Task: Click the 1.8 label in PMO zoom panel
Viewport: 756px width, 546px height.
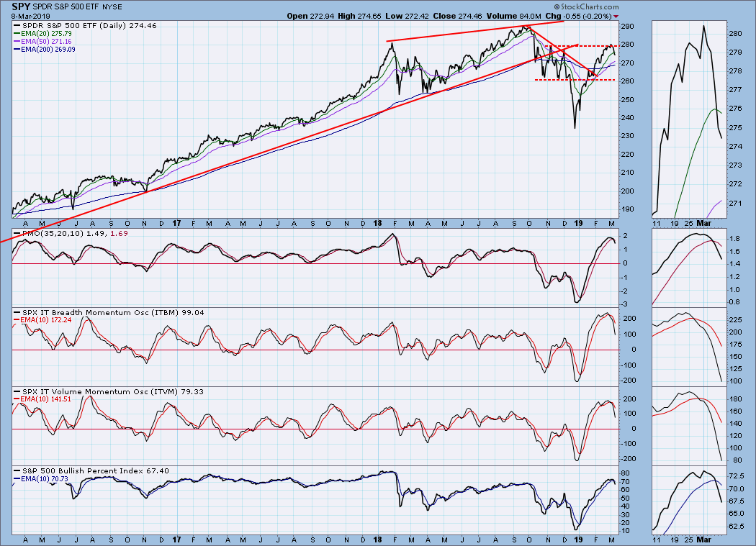Action: click(735, 239)
